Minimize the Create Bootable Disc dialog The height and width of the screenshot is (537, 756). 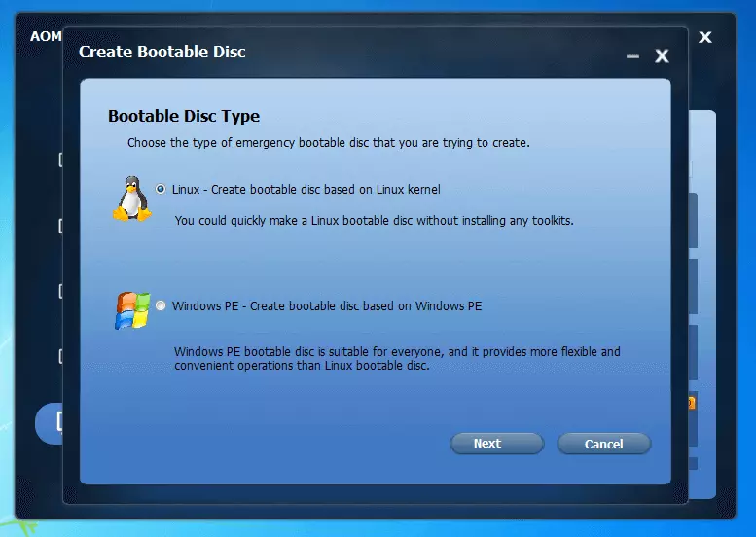(x=632, y=56)
